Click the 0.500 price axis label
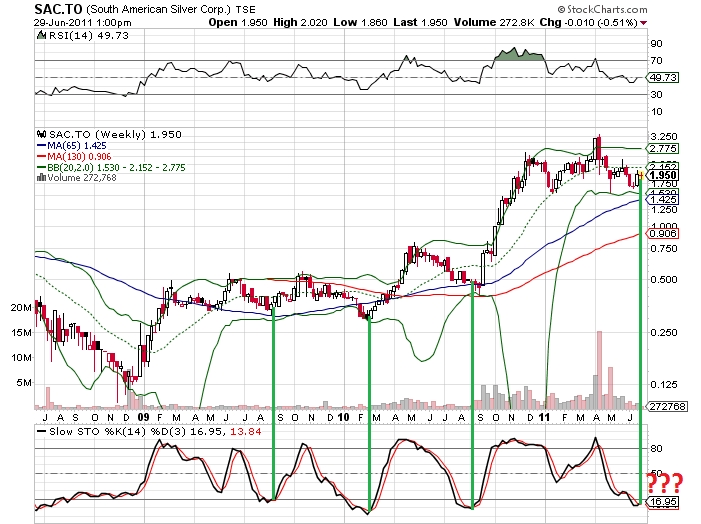Screen dimensions: 701x524 tap(663, 280)
